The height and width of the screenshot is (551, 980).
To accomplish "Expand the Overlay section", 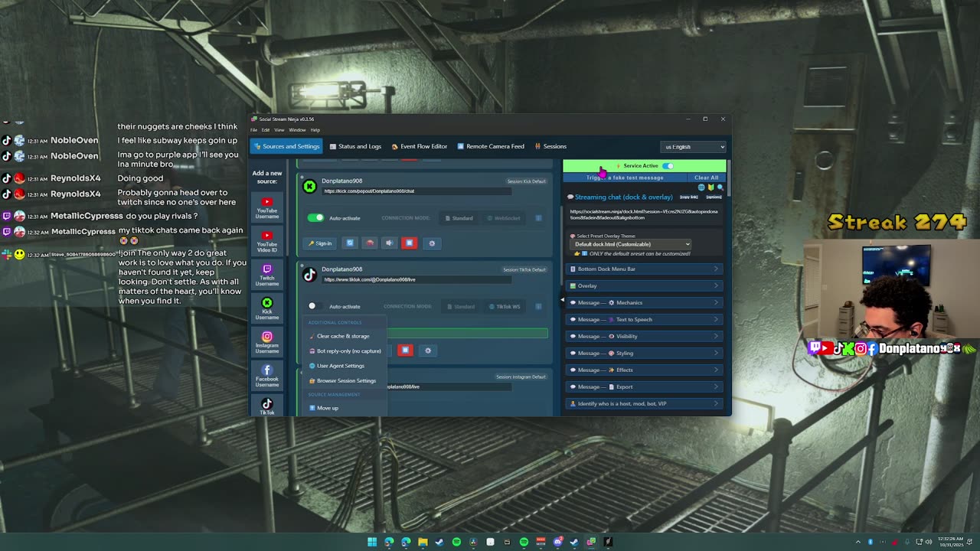I will click(644, 285).
